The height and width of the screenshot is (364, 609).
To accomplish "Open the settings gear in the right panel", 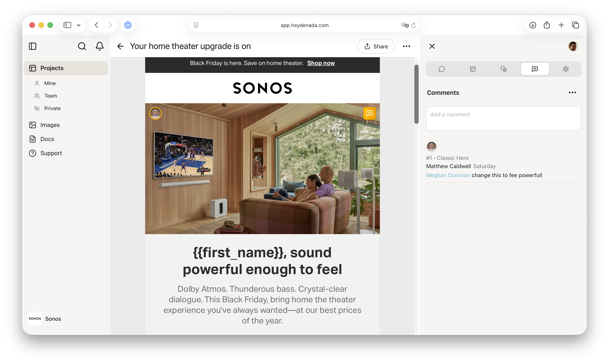I will [566, 69].
